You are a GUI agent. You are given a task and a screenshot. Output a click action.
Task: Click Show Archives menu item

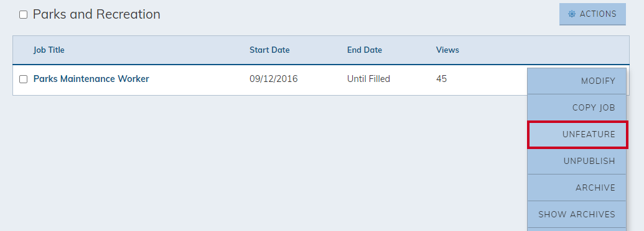(577, 214)
